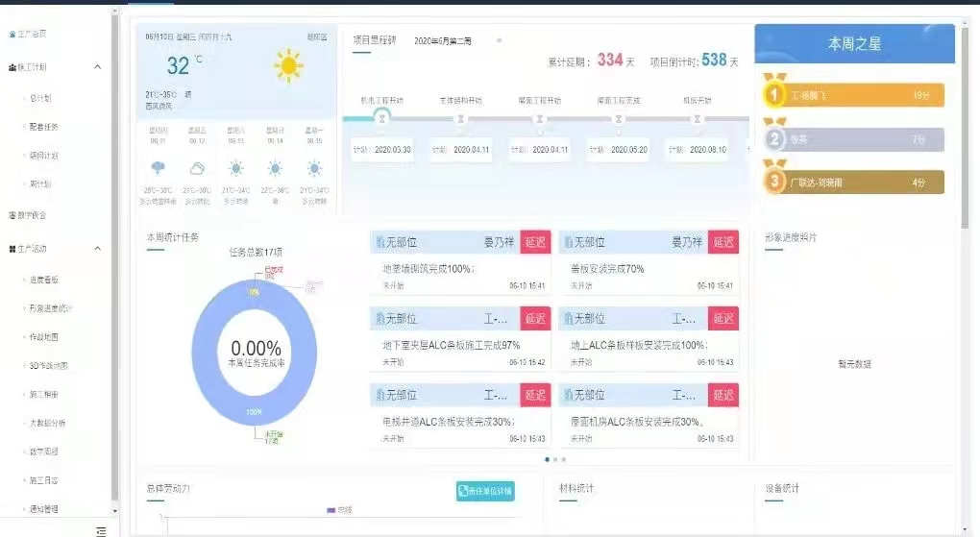Select the active first pagination dot under task cards
Viewport: 980px width, 537px height.
547,459
